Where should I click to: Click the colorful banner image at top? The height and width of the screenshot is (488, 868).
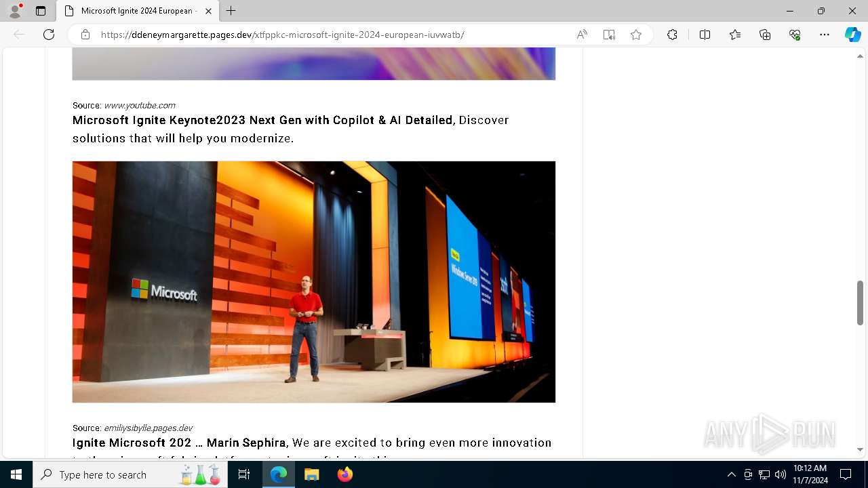pos(314,64)
